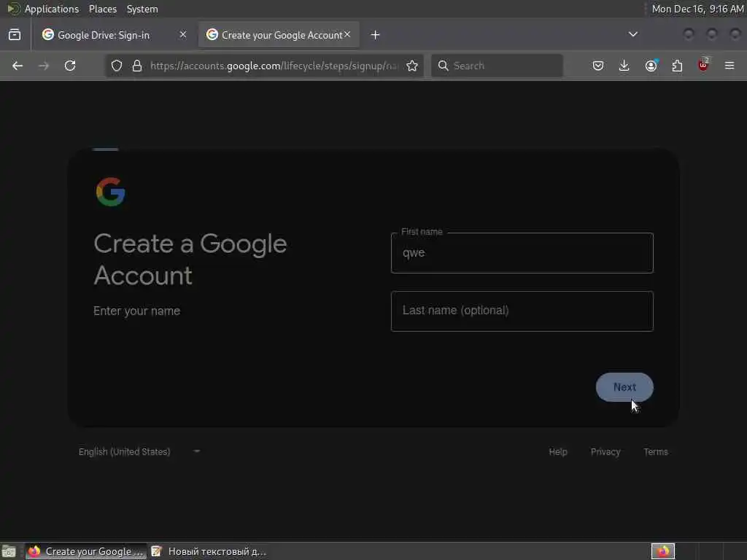Switch to Новый текстовый taskbar window

209,551
